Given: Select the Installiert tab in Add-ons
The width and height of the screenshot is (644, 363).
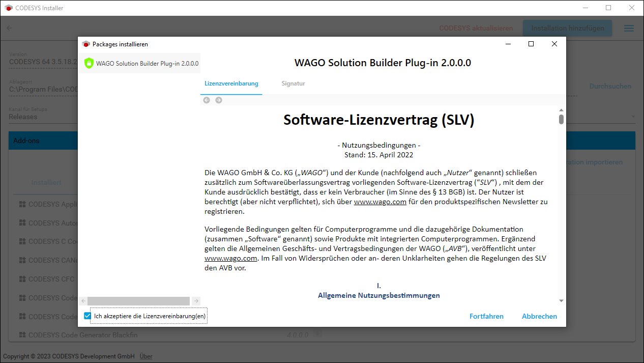Looking at the screenshot, I should click(46, 182).
